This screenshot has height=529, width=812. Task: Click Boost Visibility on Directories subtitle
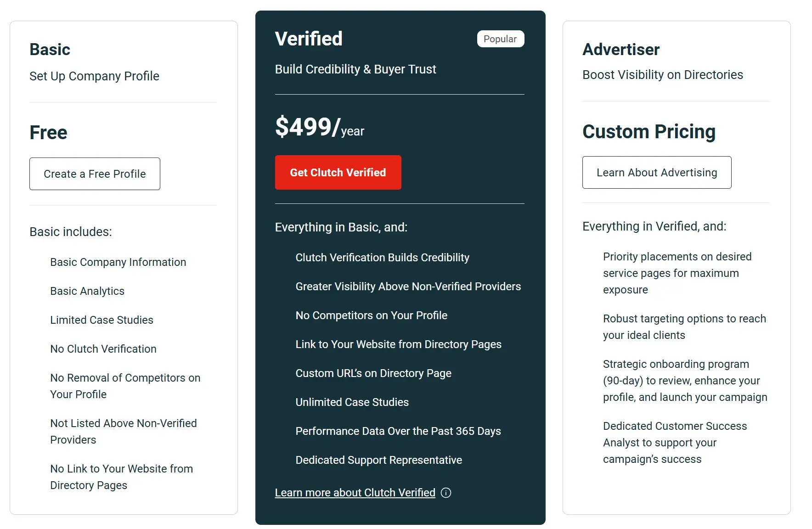(663, 74)
